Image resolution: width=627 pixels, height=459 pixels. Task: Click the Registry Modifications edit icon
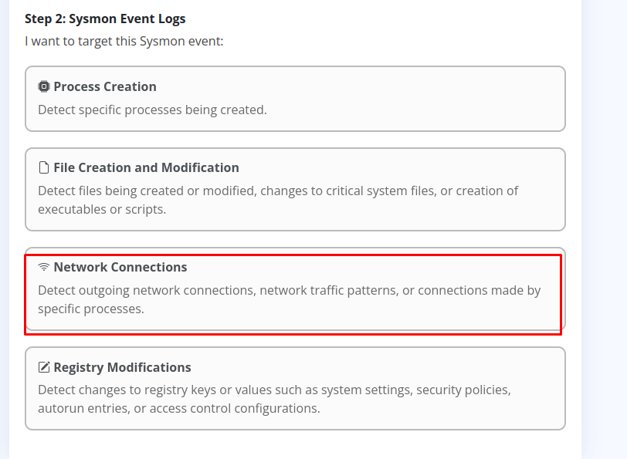click(x=44, y=367)
